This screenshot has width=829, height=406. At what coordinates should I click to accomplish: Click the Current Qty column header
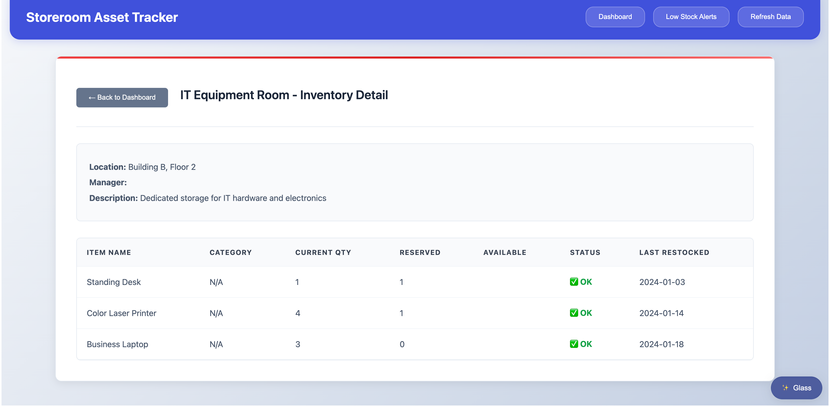tap(323, 252)
